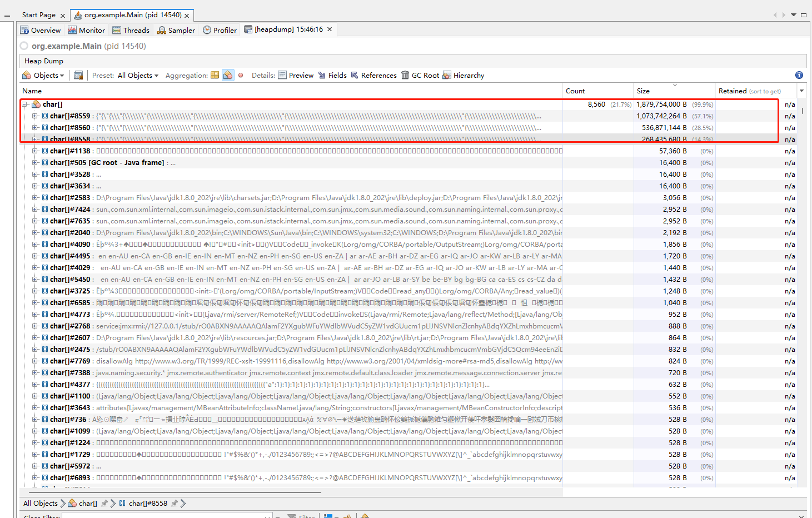The height and width of the screenshot is (518, 812).
Task: Expand the char[]#7769 instance
Action: [x=34, y=361]
